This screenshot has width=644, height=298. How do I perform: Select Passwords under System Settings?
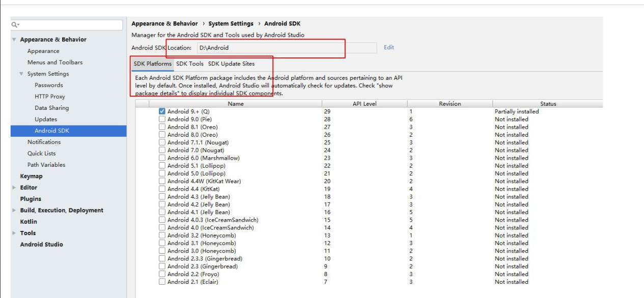click(x=49, y=85)
